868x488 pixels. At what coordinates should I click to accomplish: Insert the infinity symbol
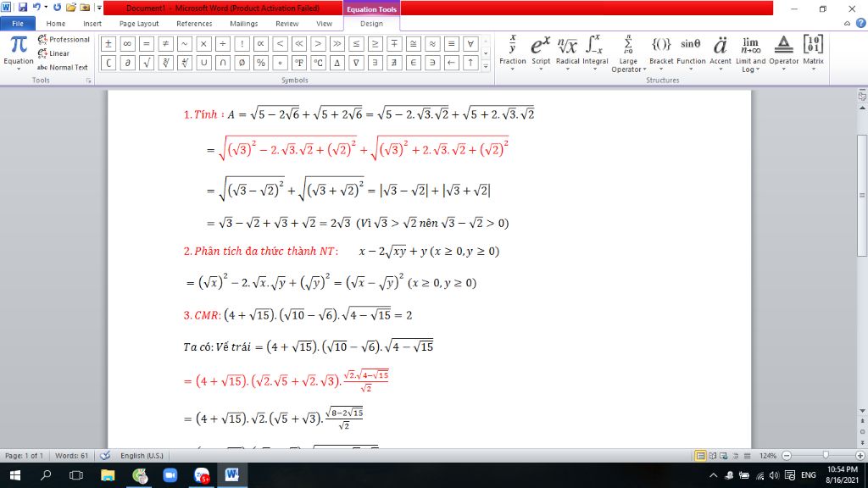point(127,44)
